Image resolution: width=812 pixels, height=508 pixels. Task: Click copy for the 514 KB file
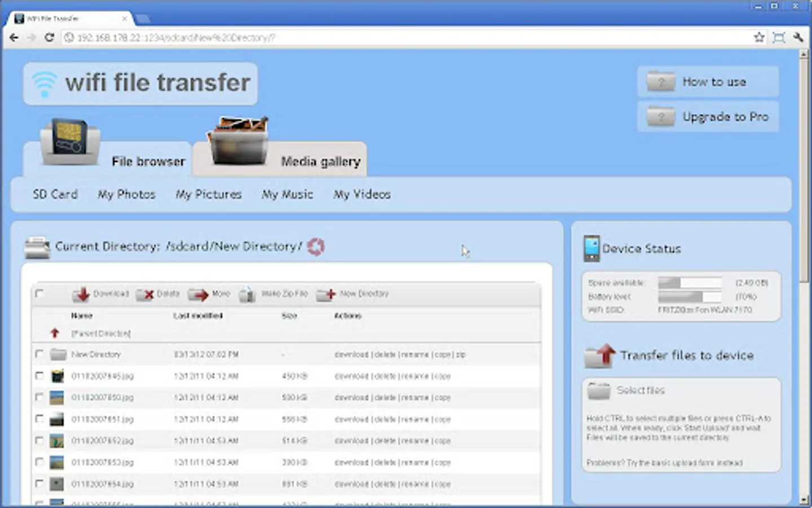(443, 441)
